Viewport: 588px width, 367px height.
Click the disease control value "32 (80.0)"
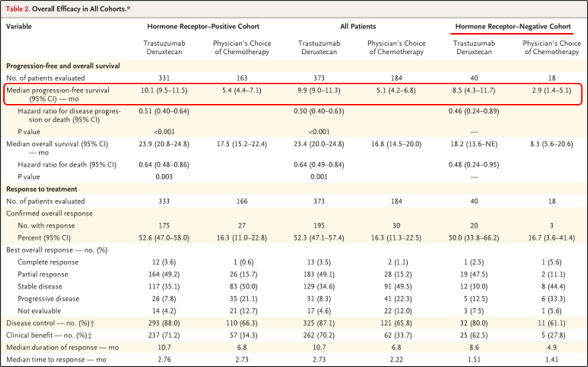[x=474, y=323]
